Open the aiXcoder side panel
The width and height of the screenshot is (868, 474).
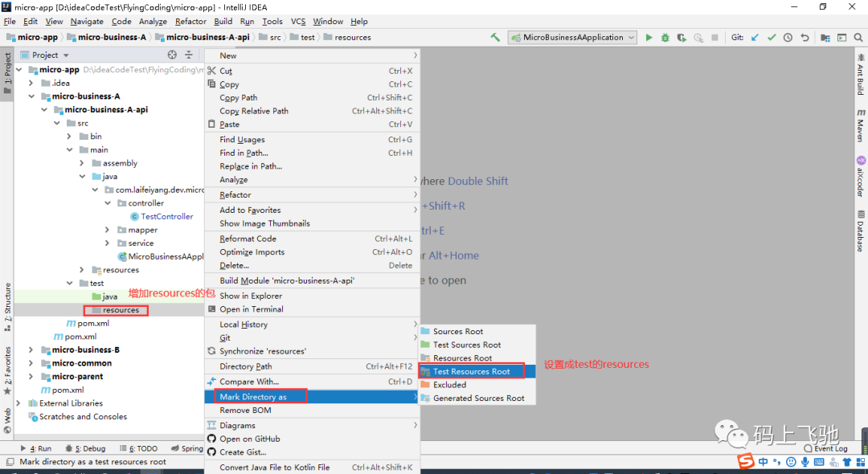[860, 177]
